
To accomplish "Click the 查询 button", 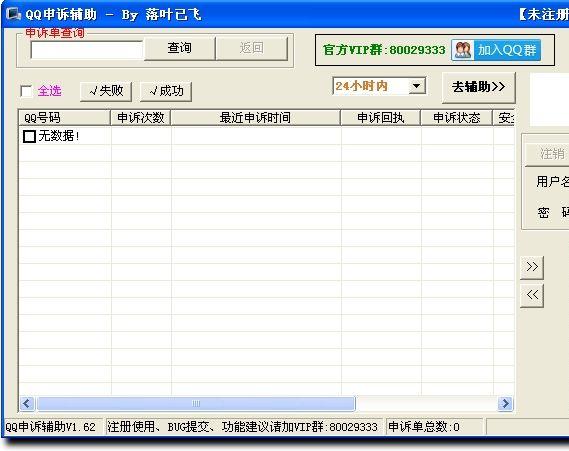I will tap(179, 48).
